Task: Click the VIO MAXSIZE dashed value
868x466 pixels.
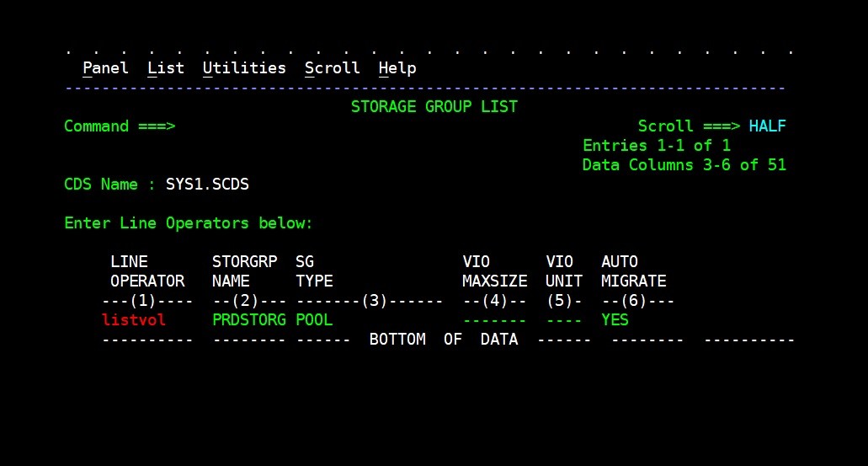Action: (494, 320)
